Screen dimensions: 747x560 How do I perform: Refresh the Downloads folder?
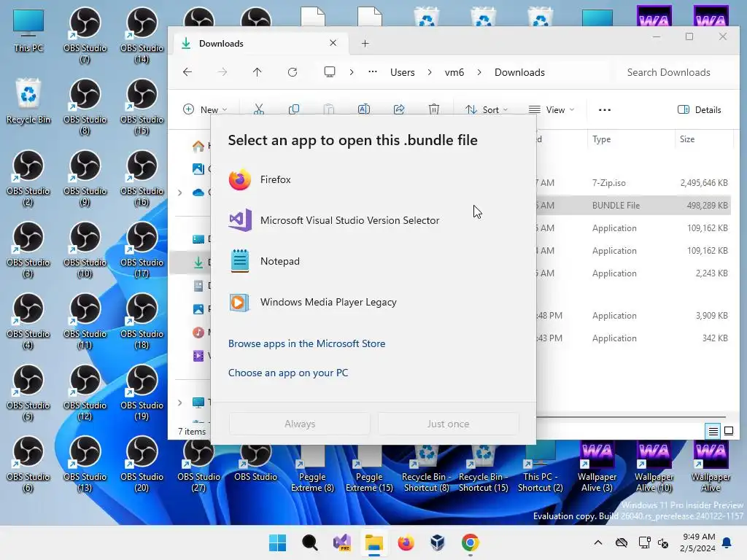293,72
